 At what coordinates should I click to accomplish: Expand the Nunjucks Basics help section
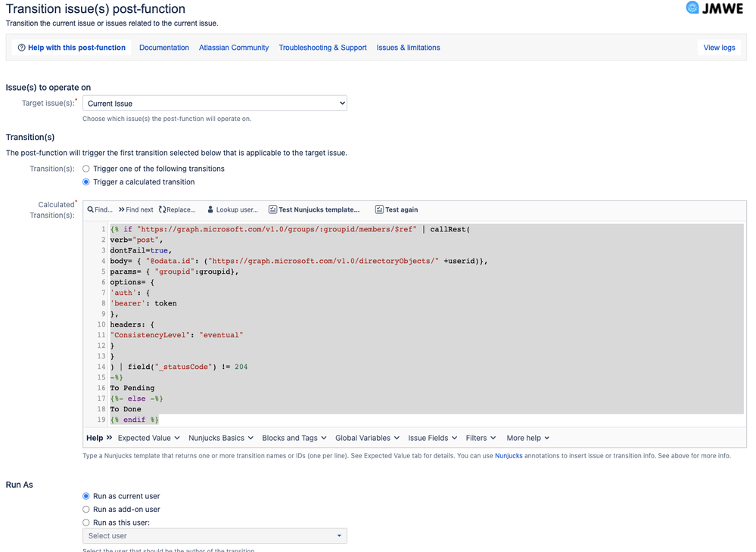coord(221,438)
